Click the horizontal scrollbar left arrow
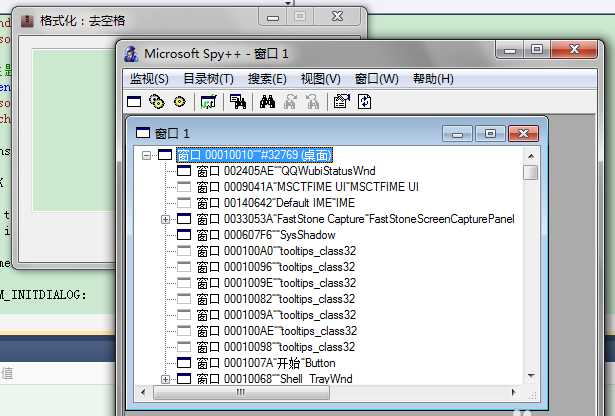The height and width of the screenshot is (416, 615). click(143, 392)
